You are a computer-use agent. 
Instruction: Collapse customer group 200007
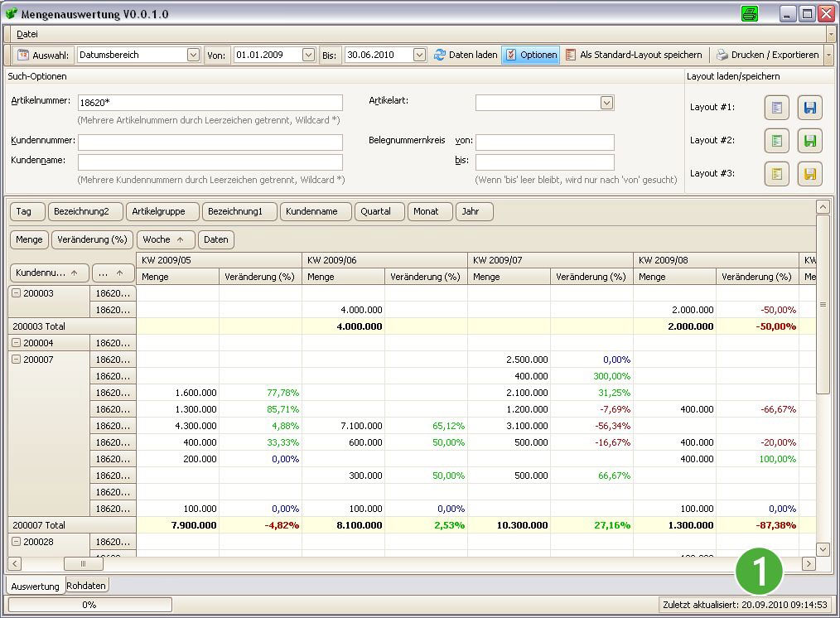click(16, 360)
